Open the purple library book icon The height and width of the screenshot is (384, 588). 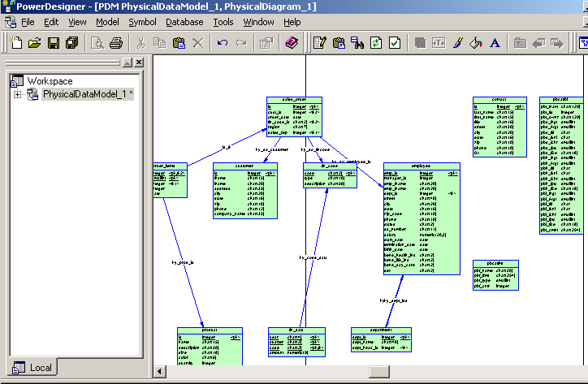click(x=292, y=42)
